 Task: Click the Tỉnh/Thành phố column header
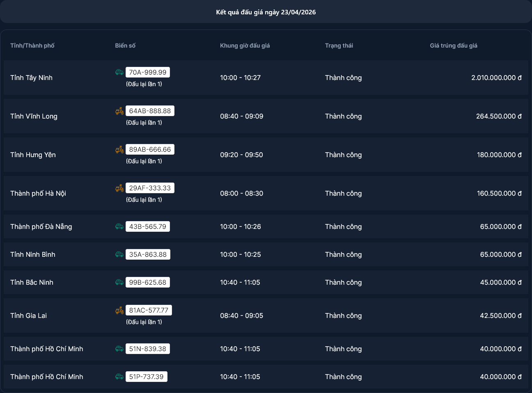click(x=32, y=46)
